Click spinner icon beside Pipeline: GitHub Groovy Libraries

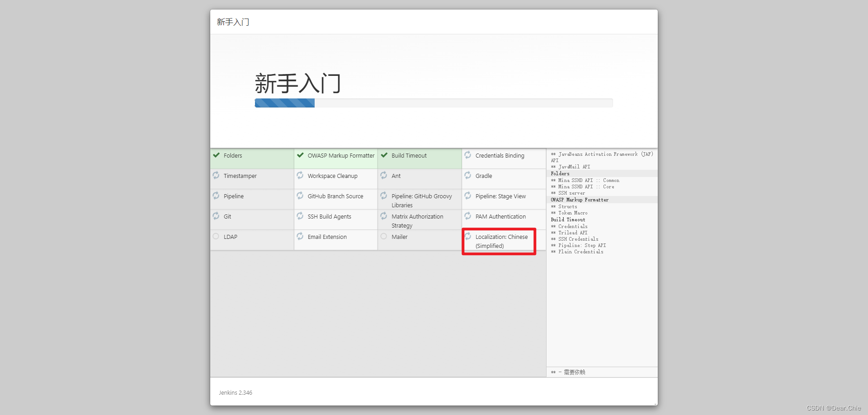click(384, 196)
